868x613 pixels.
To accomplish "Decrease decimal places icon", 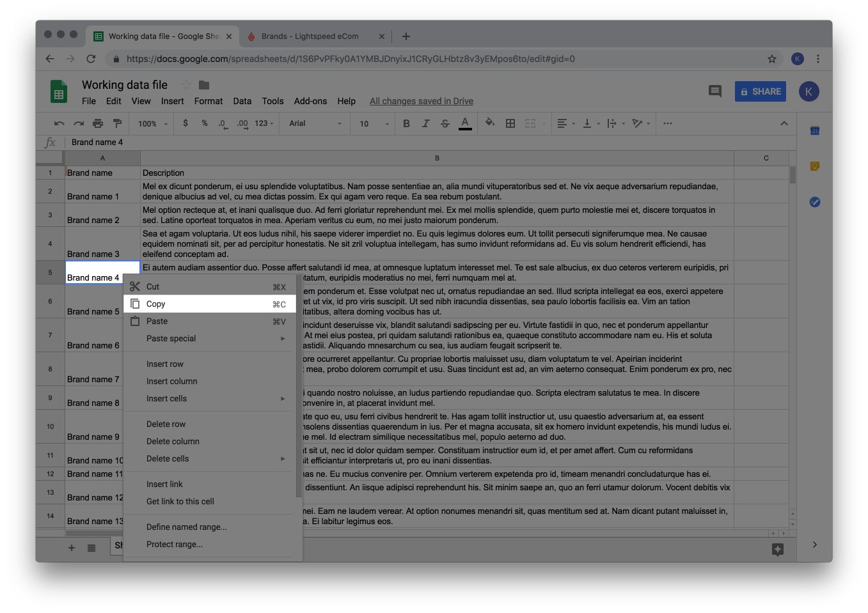I will (223, 123).
